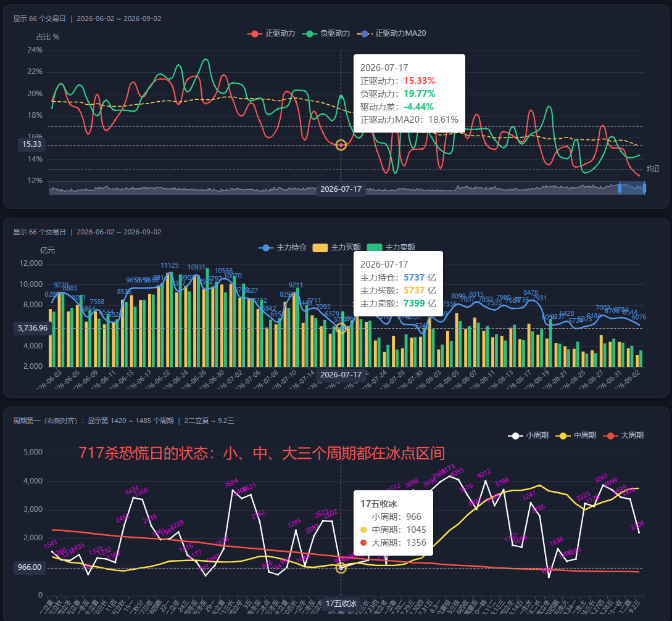The width and height of the screenshot is (672, 621).
Task: Click the highlighted 正驱动力 point at 15.33
Action: click(341, 145)
